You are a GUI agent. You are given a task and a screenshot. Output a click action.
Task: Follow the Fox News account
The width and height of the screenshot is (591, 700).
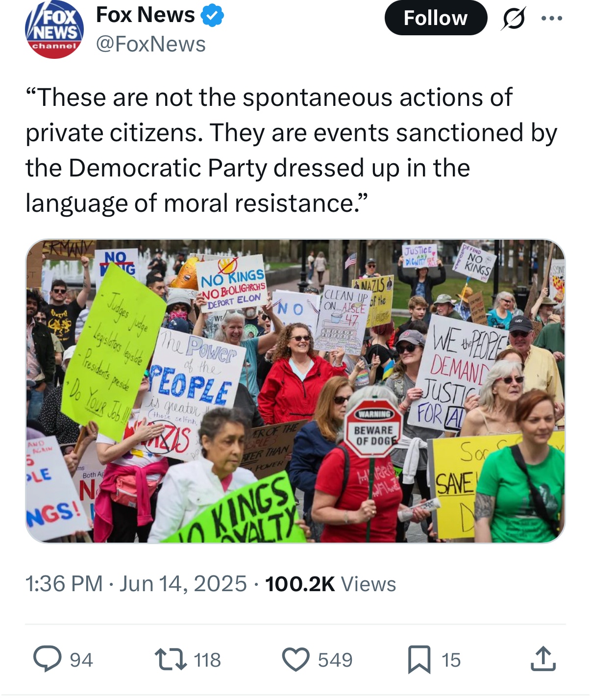pos(435,19)
